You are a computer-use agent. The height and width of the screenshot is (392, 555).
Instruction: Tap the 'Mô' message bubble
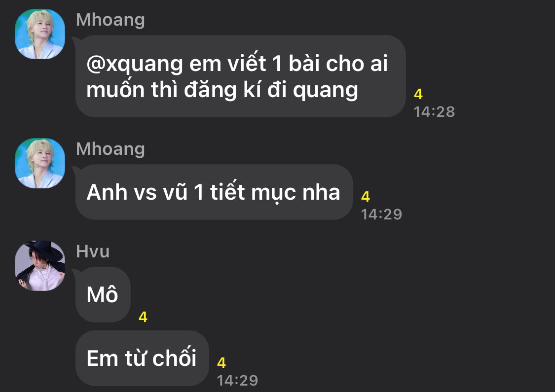pyautogui.click(x=103, y=295)
